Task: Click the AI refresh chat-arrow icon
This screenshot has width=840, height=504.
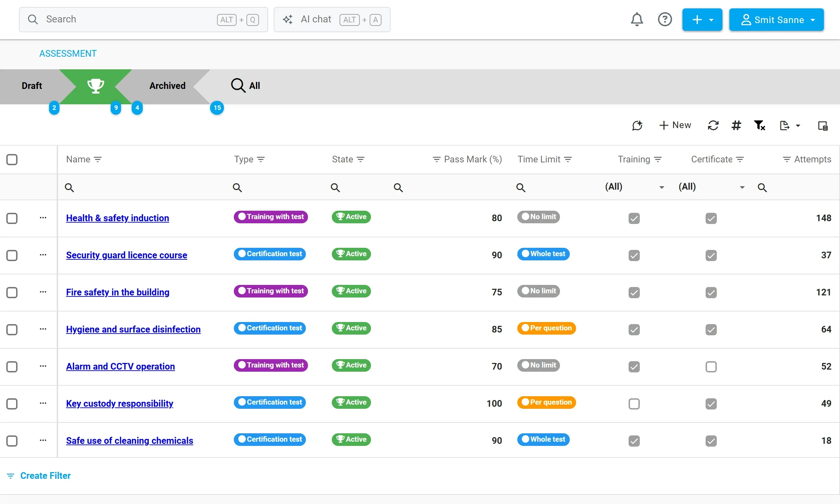Action: click(x=637, y=125)
